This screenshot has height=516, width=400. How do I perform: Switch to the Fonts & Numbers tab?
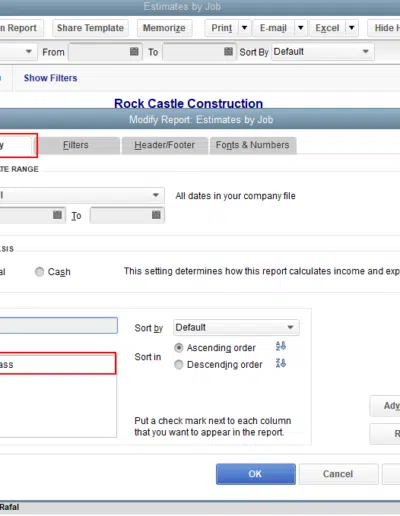click(253, 145)
